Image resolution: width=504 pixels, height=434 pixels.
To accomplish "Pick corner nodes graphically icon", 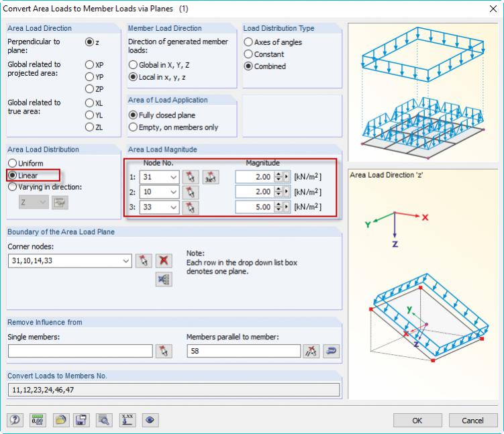I will pos(144,260).
